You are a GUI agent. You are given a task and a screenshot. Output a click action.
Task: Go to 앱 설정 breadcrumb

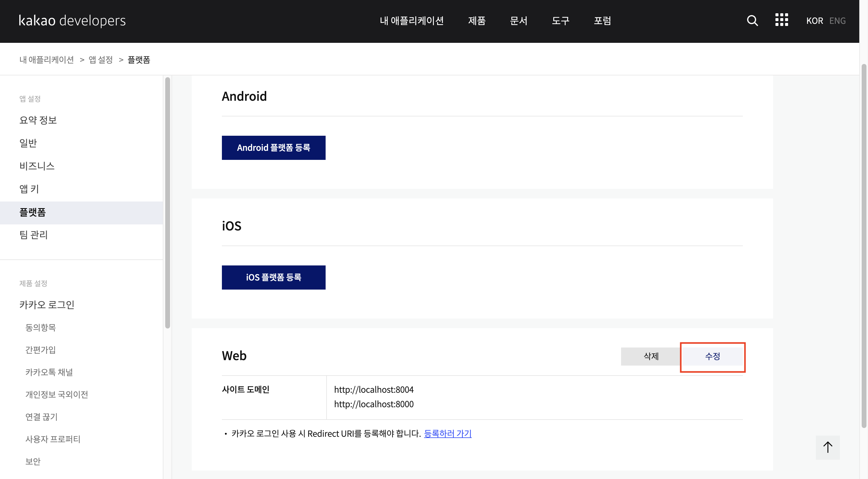(100, 60)
